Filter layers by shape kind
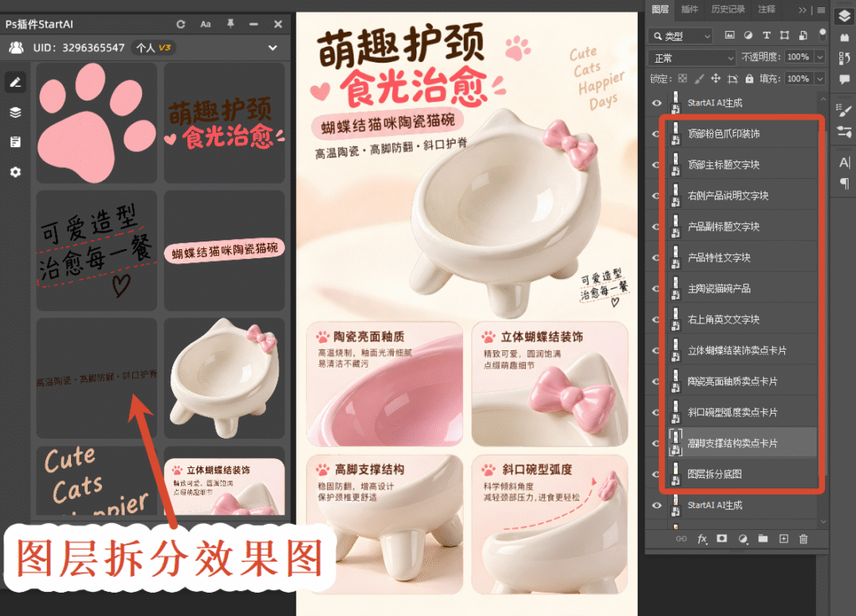The width and height of the screenshot is (856, 616). 784,35
